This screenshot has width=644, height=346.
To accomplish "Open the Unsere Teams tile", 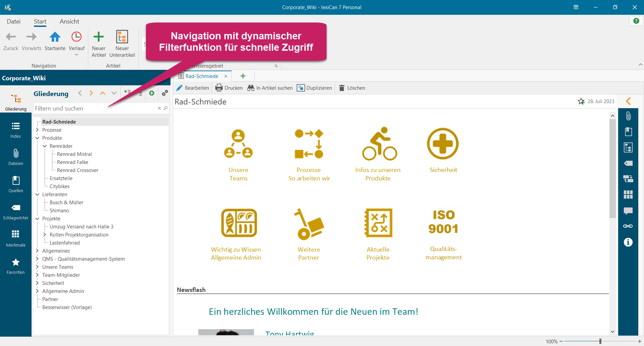I will pyautogui.click(x=238, y=155).
